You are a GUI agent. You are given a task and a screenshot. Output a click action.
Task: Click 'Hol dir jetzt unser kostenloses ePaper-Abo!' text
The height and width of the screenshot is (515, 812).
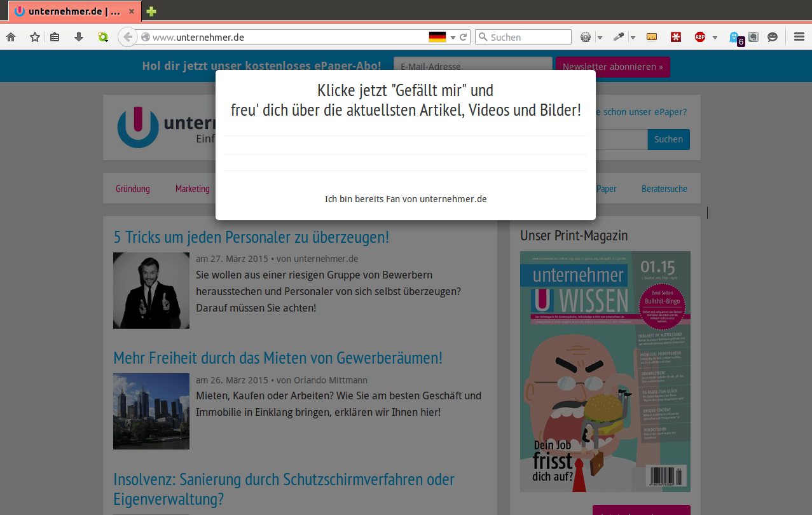pos(262,66)
